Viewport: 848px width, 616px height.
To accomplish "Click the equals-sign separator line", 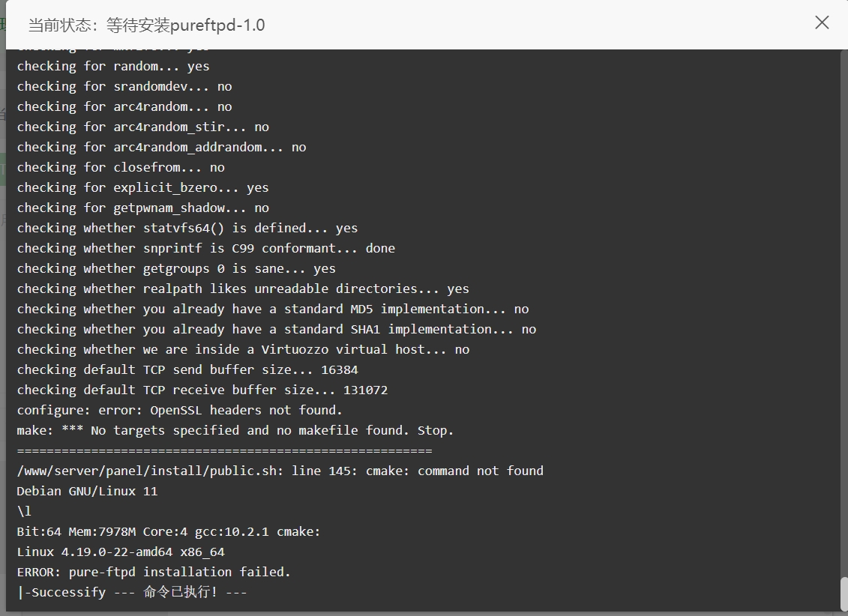I will coord(224,450).
